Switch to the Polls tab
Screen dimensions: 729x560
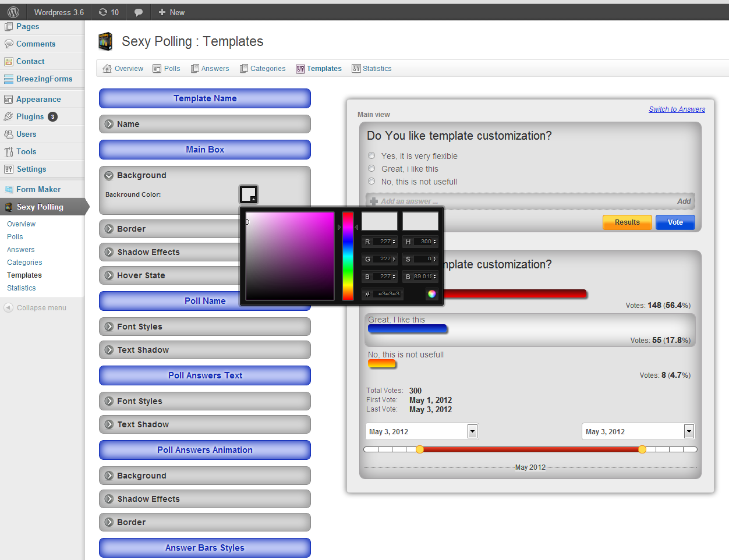click(167, 69)
